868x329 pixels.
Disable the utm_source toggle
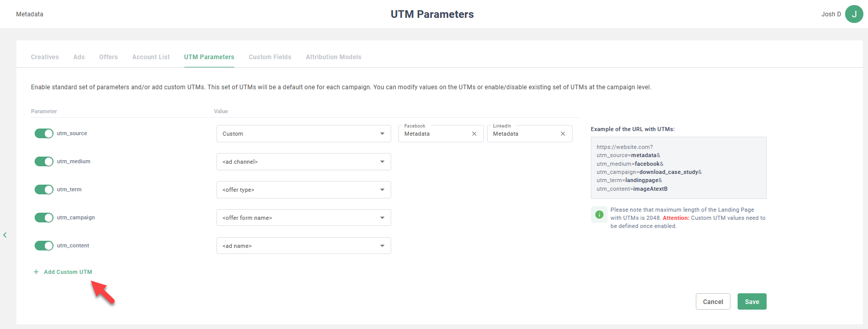coord(44,134)
